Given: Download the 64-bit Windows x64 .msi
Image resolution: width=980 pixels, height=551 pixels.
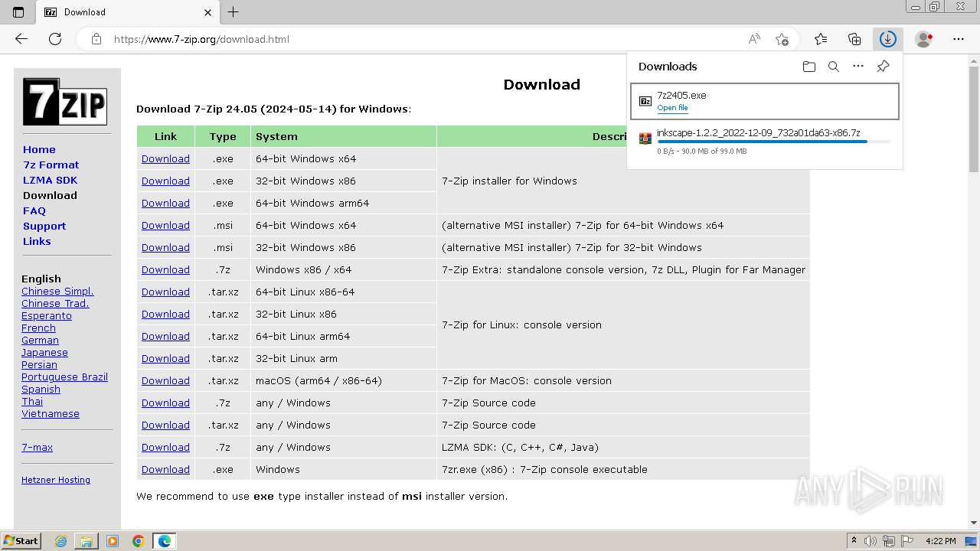Looking at the screenshot, I should [x=165, y=225].
